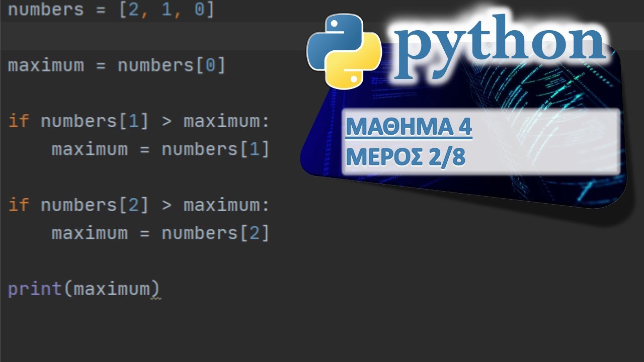
Task: Click the line 'maximum = numbers[0]'
Action: pyautogui.click(x=117, y=66)
